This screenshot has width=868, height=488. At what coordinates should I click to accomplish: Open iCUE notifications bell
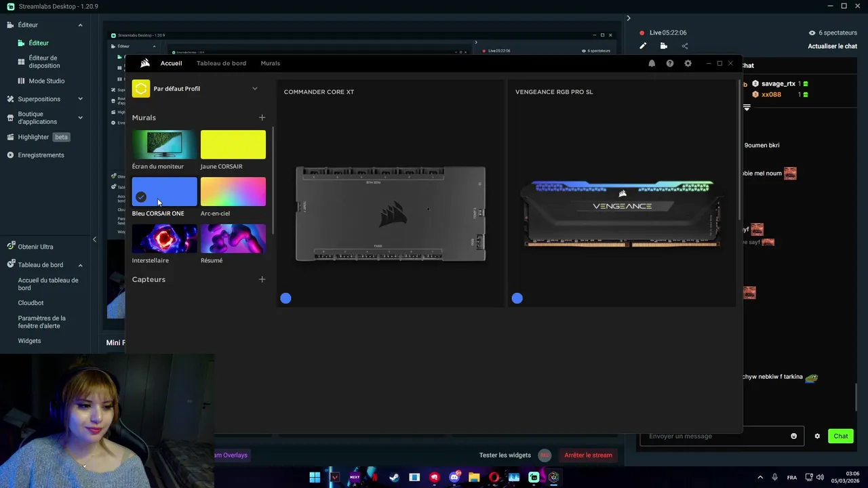coord(652,63)
